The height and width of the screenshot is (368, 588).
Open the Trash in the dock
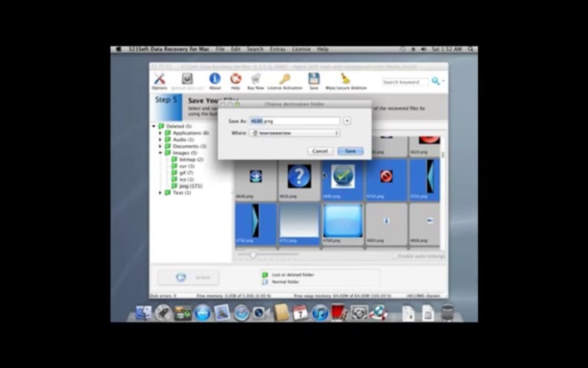coord(447,313)
